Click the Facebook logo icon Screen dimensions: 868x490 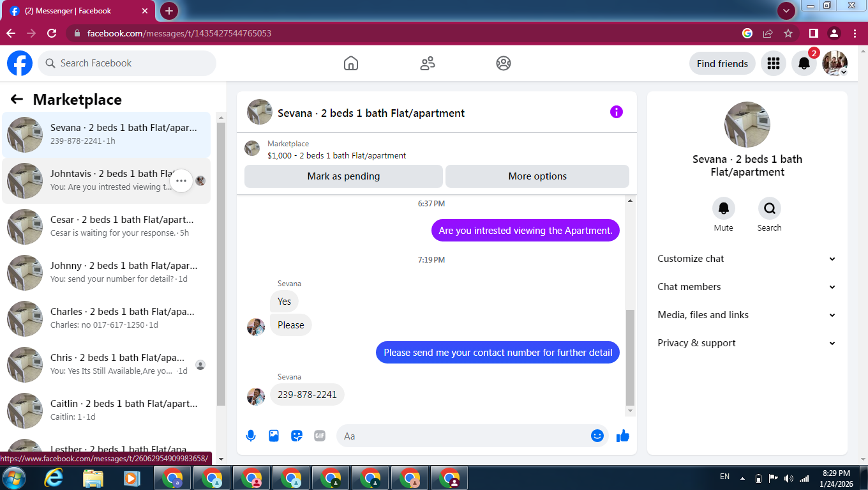(x=20, y=63)
